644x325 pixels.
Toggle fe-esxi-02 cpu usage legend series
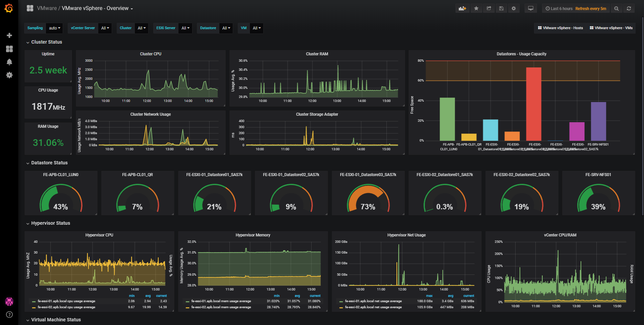pyautogui.click(x=66, y=307)
